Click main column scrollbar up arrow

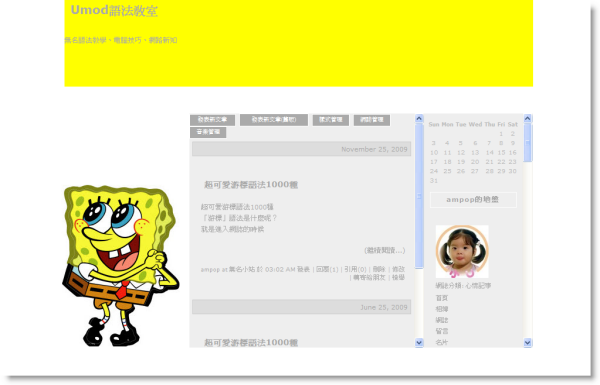[x=419, y=119]
